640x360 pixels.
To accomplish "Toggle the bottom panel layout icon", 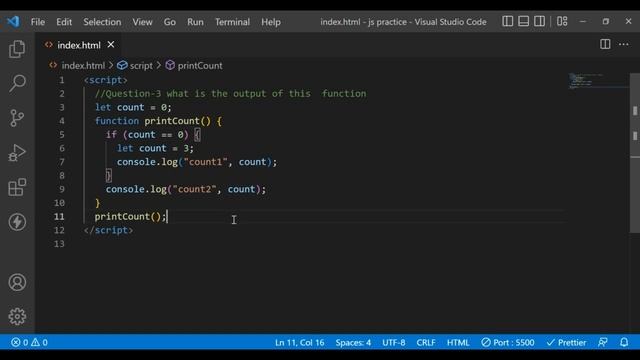I will (523, 21).
